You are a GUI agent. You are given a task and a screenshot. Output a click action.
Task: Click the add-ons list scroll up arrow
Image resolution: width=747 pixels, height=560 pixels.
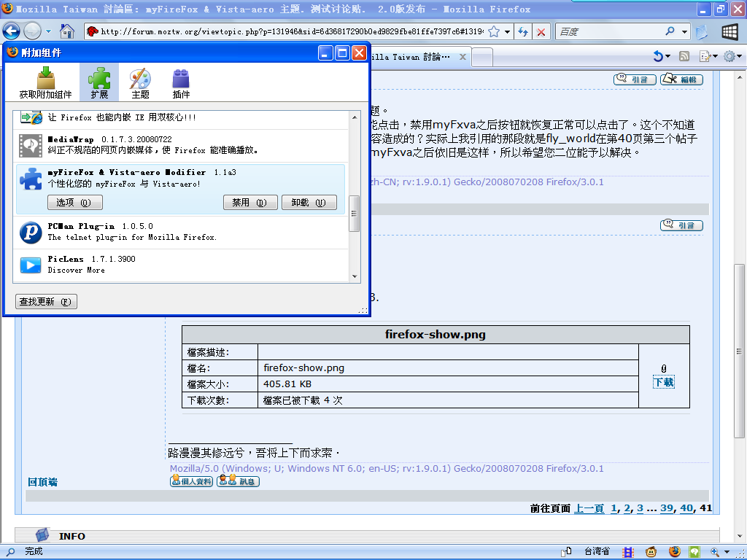click(x=355, y=117)
